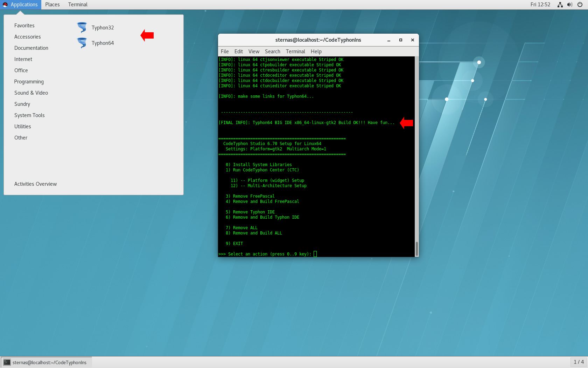The height and width of the screenshot is (368, 588).
Task: Click '7) Remove ALL' line
Action: coord(241,228)
